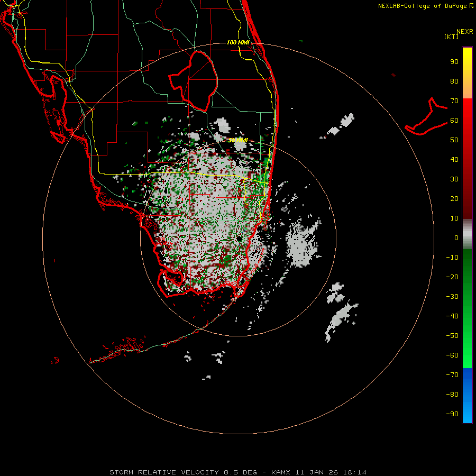476x476 pixels.
Task: Click the [KT] units label
Action: (452, 36)
